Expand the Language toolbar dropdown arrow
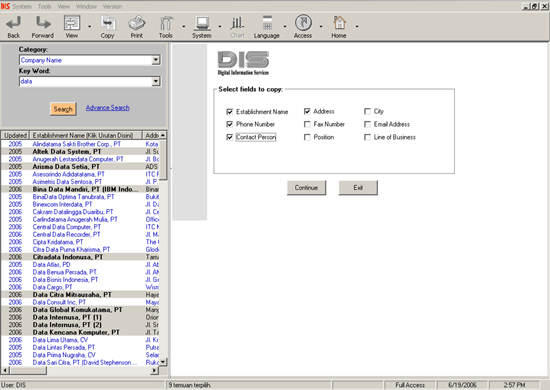Viewport: 550px width, 390px height. 284,26
